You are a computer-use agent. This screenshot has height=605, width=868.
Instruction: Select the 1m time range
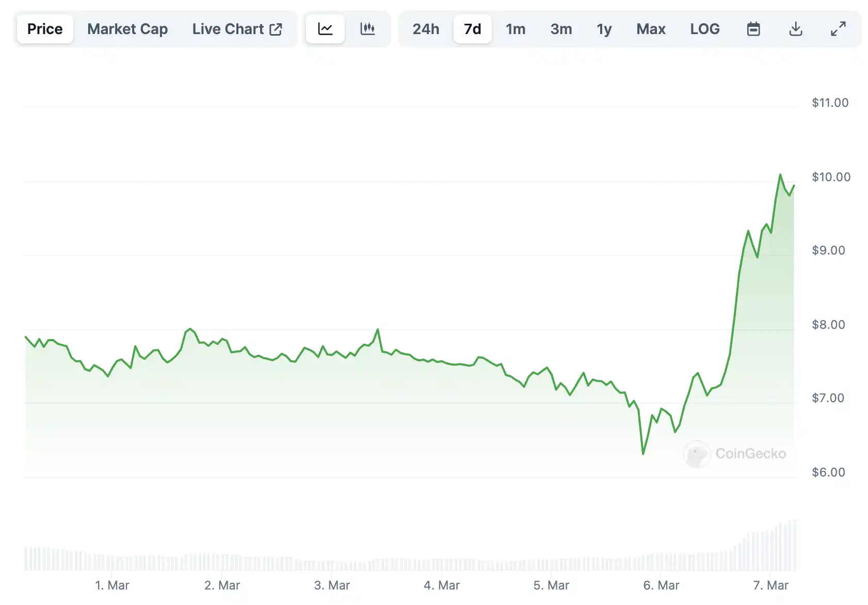pos(515,29)
